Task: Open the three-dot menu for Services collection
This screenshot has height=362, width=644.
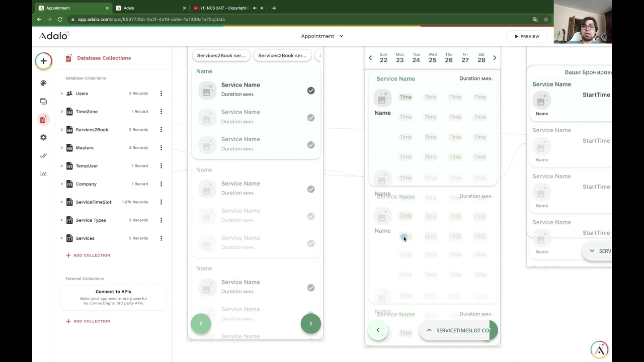Action: (161, 238)
